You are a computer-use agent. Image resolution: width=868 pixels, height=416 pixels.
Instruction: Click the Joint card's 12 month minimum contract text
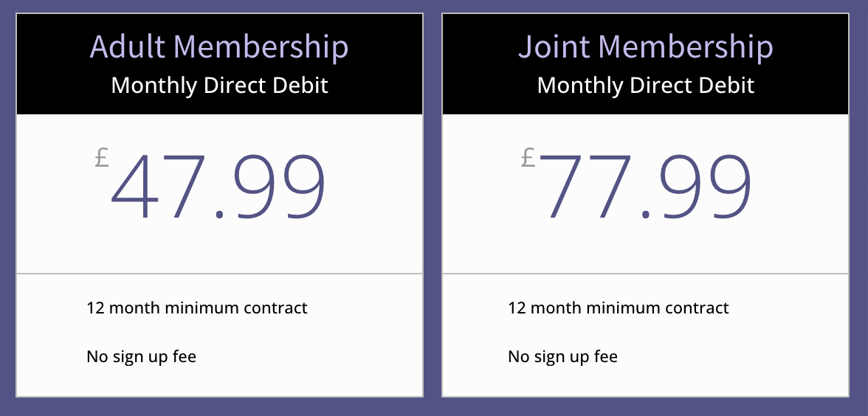[618, 308]
